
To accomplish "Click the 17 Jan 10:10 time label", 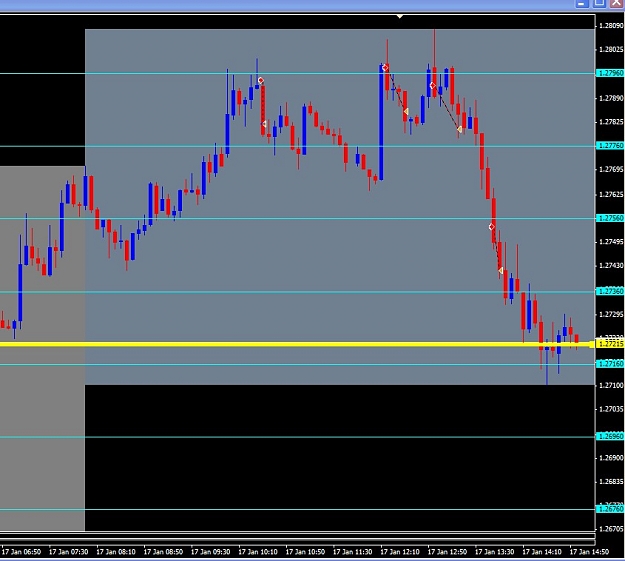I will click(258, 552).
